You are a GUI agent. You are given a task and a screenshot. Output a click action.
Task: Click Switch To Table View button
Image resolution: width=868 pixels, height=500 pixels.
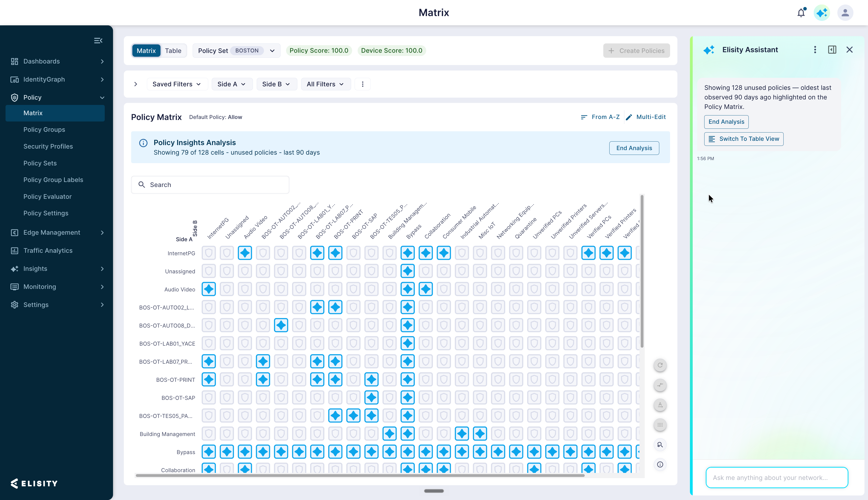click(x=744, y=139)
